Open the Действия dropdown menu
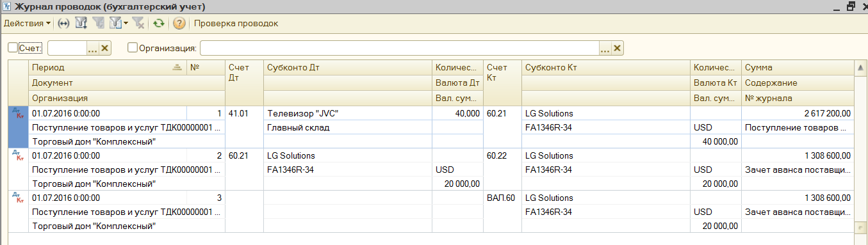868x245 pixels. tap(28, 24)
